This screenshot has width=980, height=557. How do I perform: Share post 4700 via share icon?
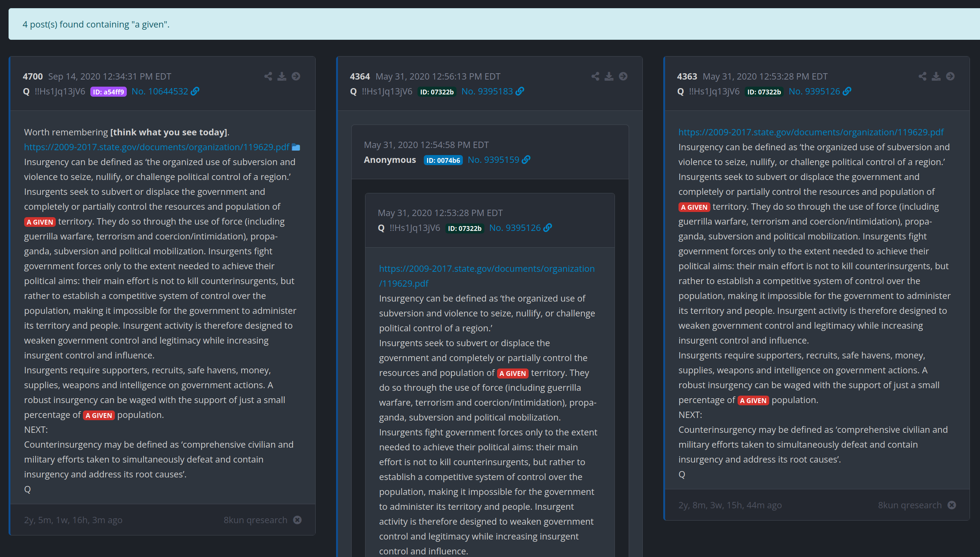(x=268, y=77)
